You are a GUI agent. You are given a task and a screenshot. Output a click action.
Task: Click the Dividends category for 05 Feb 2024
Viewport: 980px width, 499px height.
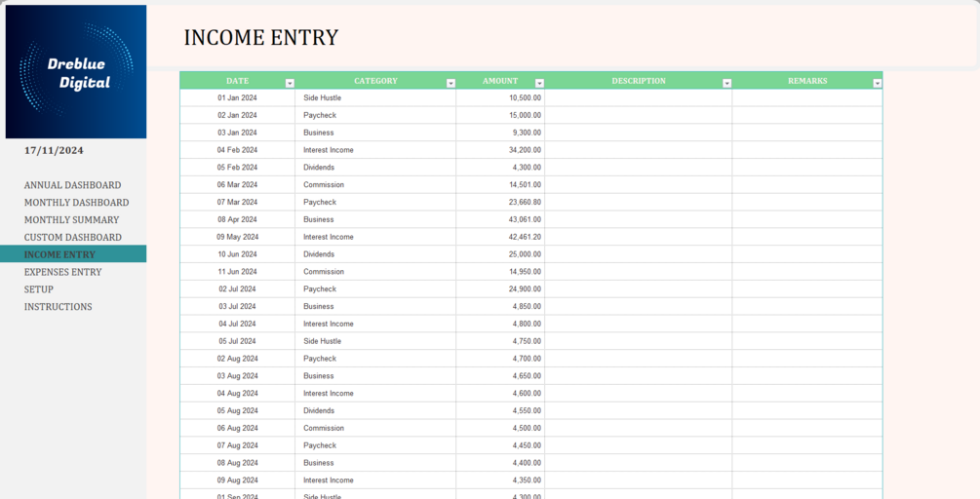pos(375,168)
